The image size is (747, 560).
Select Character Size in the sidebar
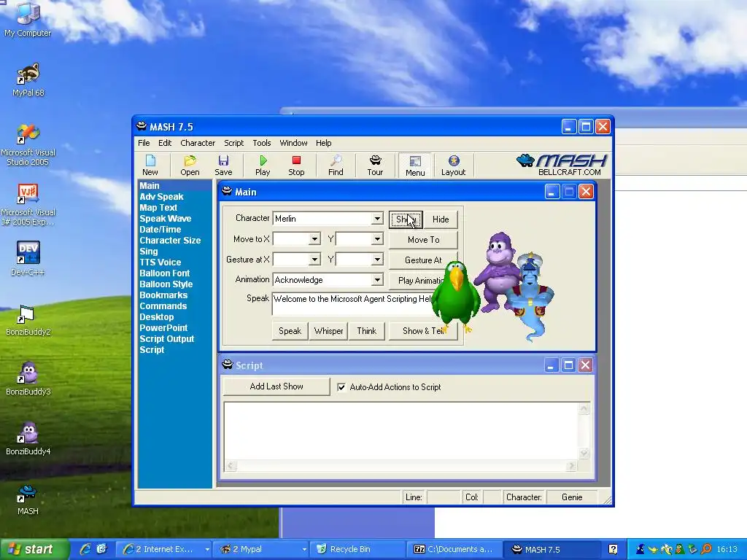[x=170, y=241]
